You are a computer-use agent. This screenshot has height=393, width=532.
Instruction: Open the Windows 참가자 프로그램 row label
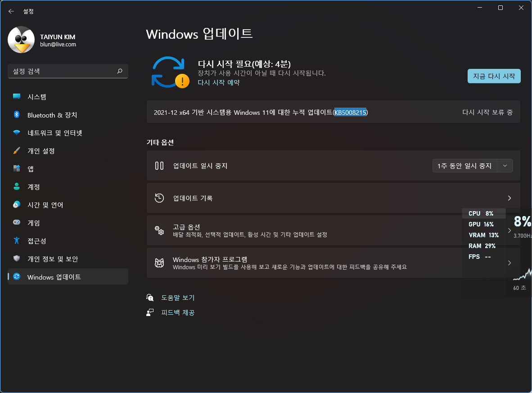tap(210, 259)
